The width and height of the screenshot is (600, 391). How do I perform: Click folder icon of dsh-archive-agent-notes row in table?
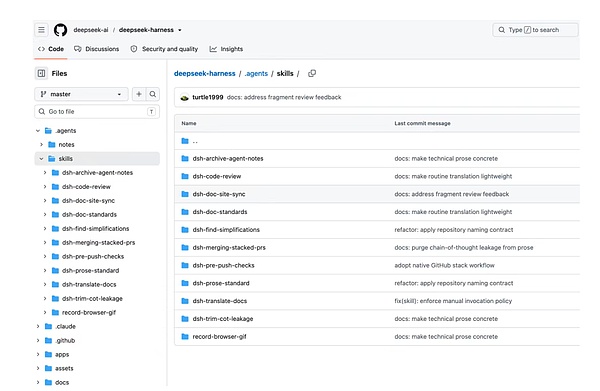click(185, 158)
